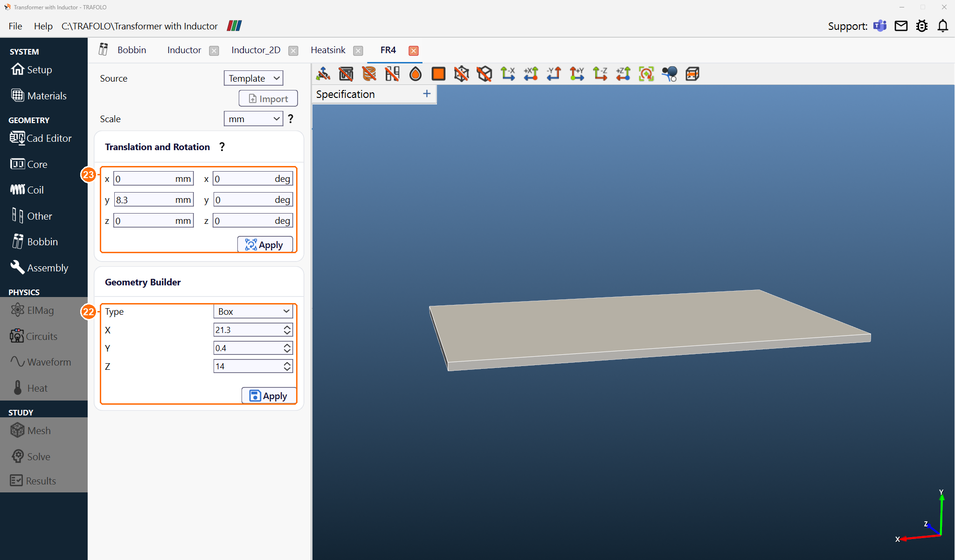This screenshot has height=560, width=955.
Task: Open the notifications bell
Action: 942,26
